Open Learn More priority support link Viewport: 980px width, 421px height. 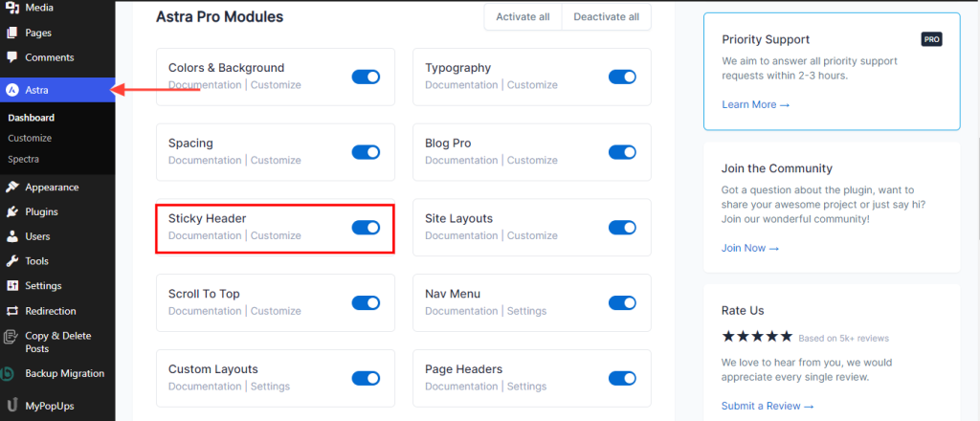(756, 104)
